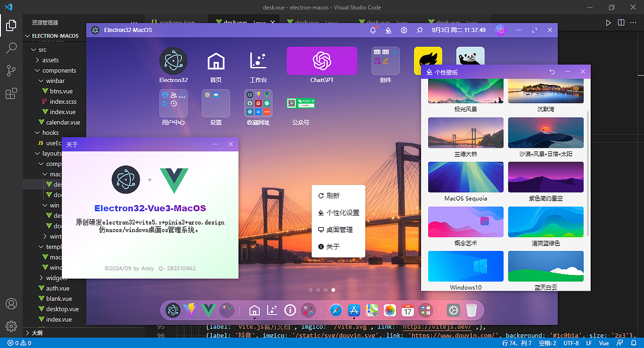Open the Calendar icon in dock
Image resolution: width=644 pixels, height=348 pixels.
tap(408, 310)
